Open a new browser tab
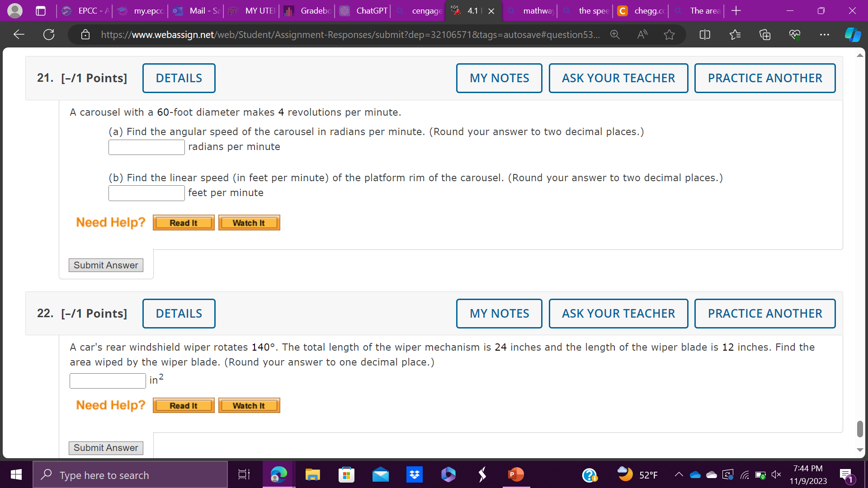The width and height of the screenshot is (868, 488). 736,11
